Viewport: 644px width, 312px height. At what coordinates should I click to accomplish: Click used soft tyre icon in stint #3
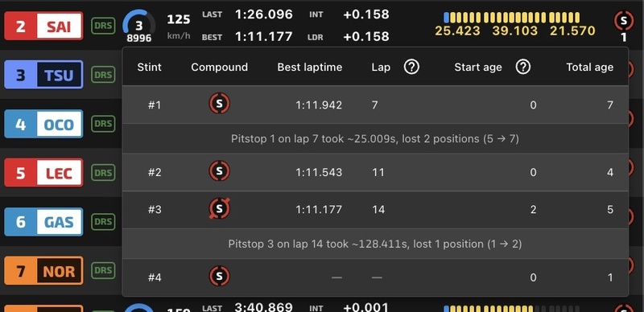point(219,209)
